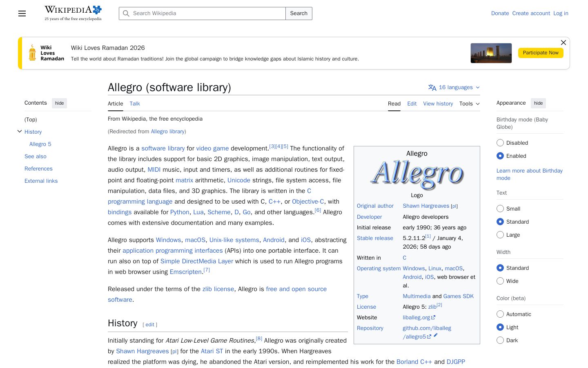Open the Edit tab
Viewport: 588px width, 368px height.
pyautogui.click(x=412, y=104)
